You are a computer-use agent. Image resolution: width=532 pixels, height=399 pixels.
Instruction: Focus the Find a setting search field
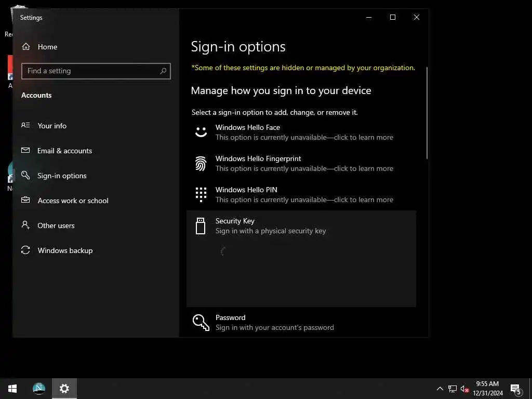point(96,71)
